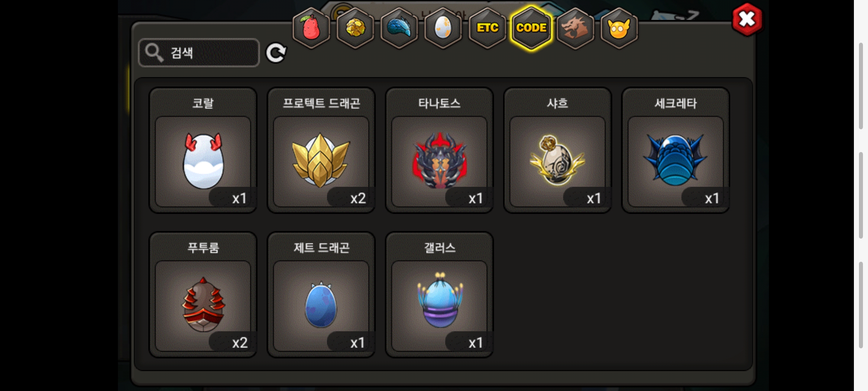868x391 pixels.
Task: Select the gold nugget category icon
Action: pyautogui.click(x=355, y=28)
